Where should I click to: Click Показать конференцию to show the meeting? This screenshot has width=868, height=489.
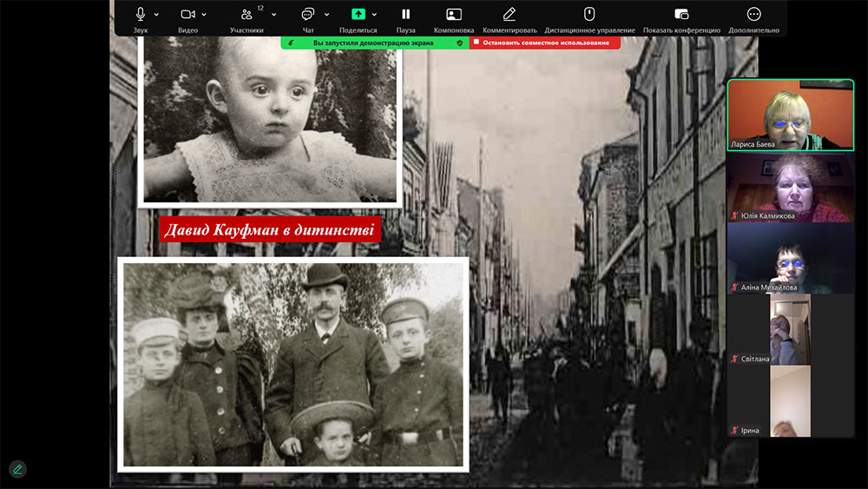(x=681, y=15)
